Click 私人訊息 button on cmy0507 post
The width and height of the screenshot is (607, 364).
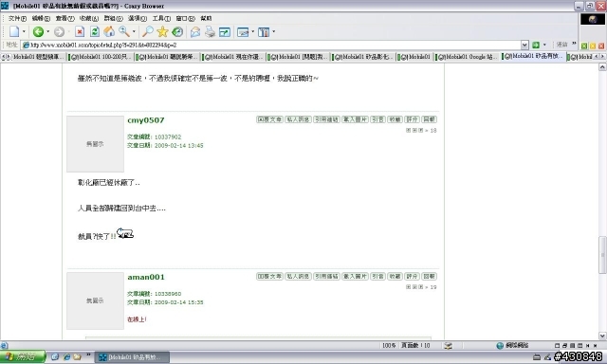pos(298,119)
